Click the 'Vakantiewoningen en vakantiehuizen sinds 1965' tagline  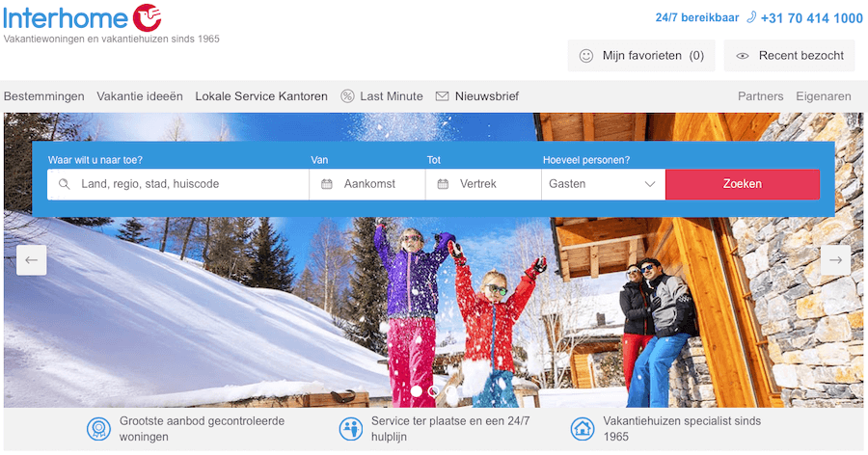click(111, 39)
